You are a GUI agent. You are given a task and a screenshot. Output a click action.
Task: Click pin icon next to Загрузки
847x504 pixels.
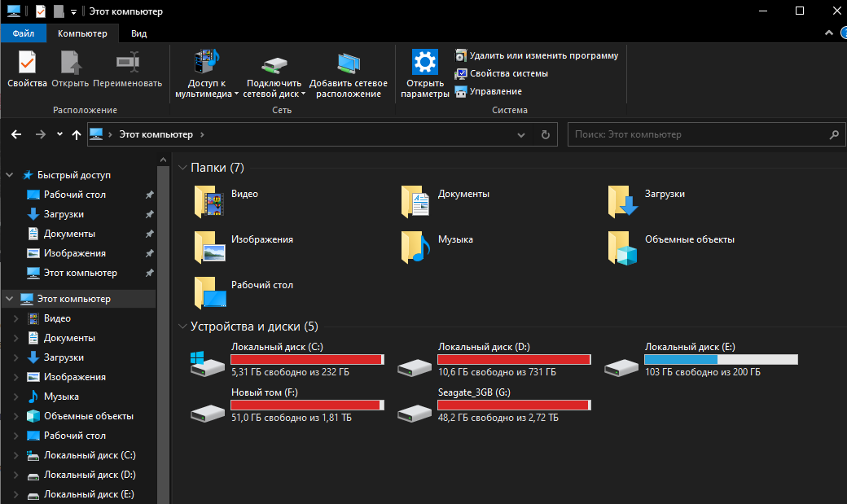click(149, 215)
